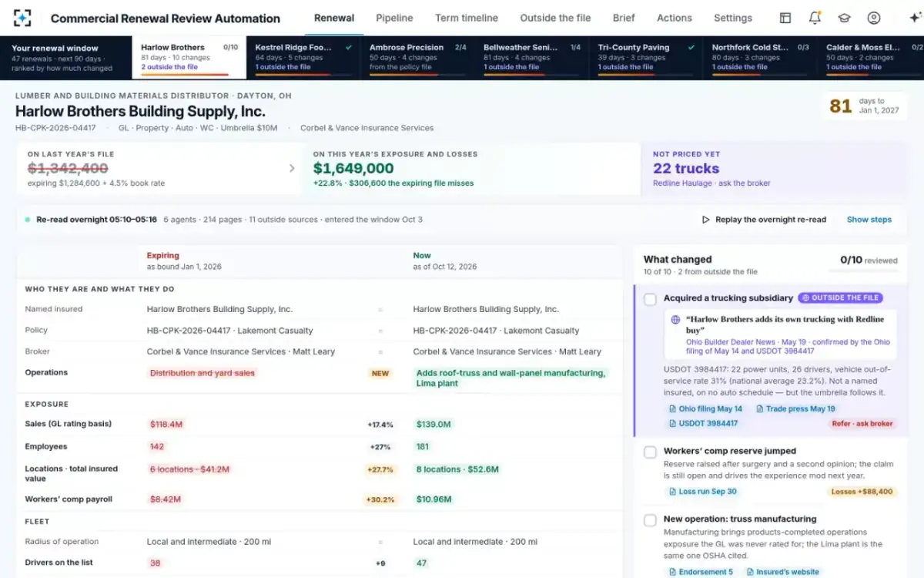Click Sales now value $139.0M

click(x=434, y=424)
